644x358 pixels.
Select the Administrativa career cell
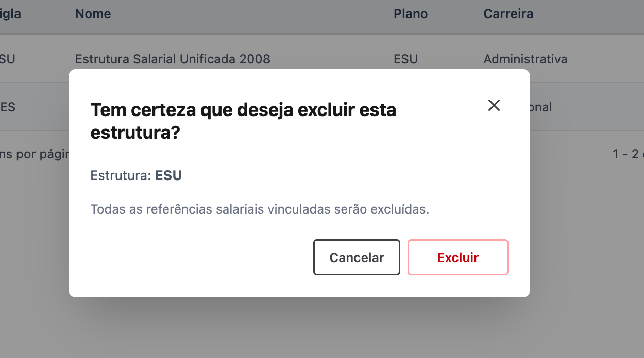pyautogui.click(x=526, y=59)
